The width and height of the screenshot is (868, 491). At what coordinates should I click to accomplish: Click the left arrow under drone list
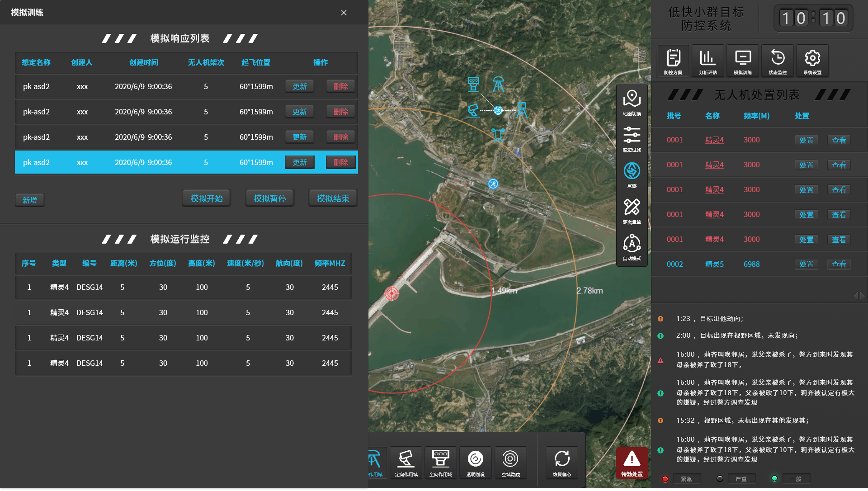[x=855, y=296]
